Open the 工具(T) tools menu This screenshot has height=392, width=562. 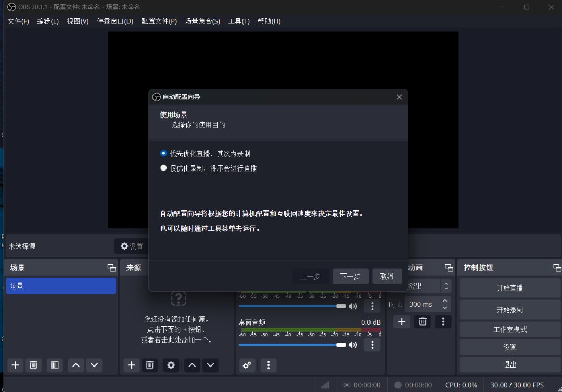click(x=238, y=21)
